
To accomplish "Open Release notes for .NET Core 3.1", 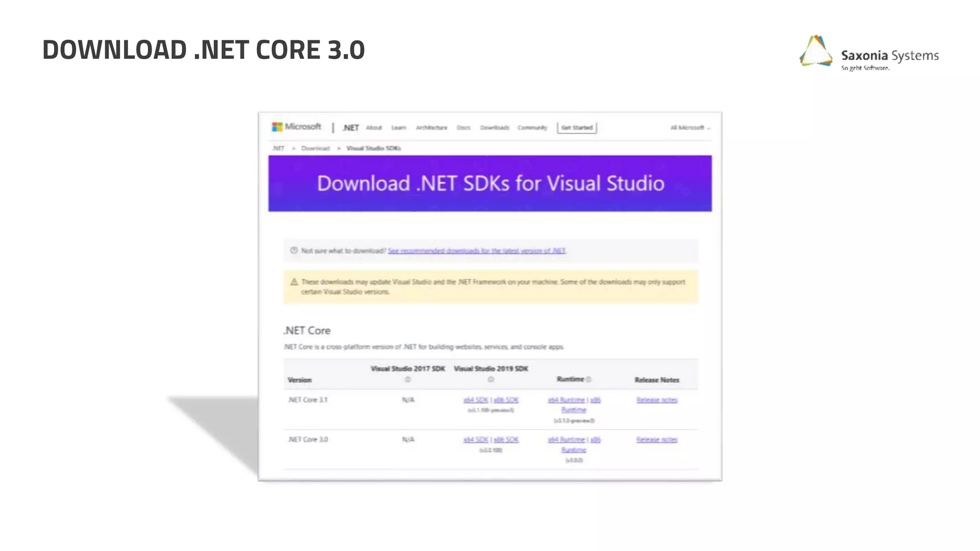I will click(x=657, y=400).
